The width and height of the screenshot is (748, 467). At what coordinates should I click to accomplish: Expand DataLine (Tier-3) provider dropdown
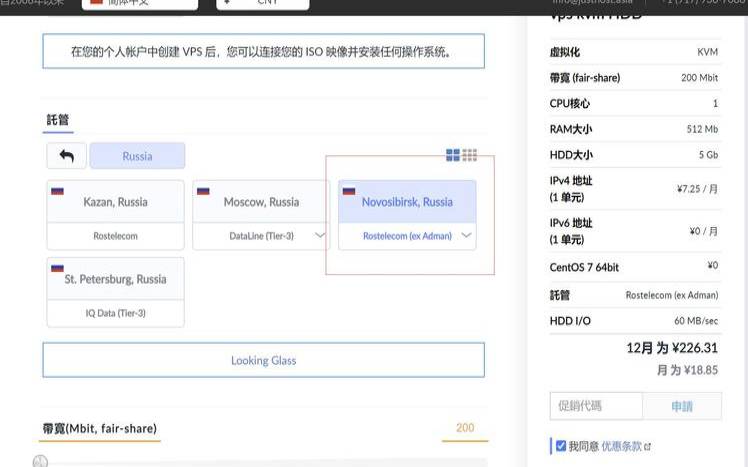pyautogui.click(x=320, y=235)
